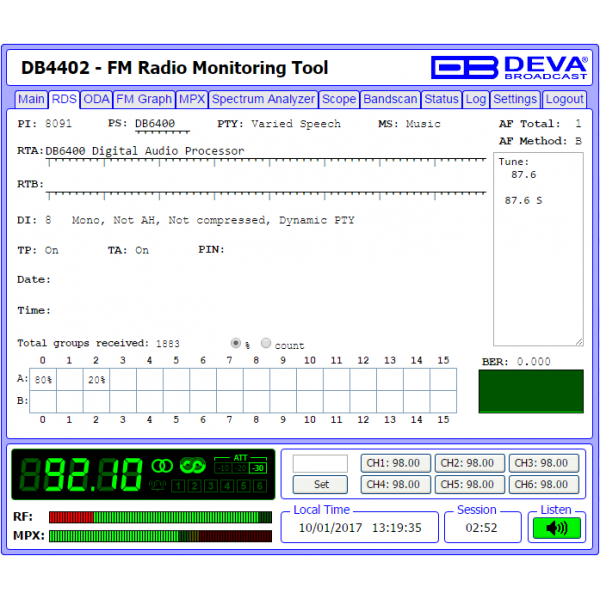Click the PI value 8091

58,123
